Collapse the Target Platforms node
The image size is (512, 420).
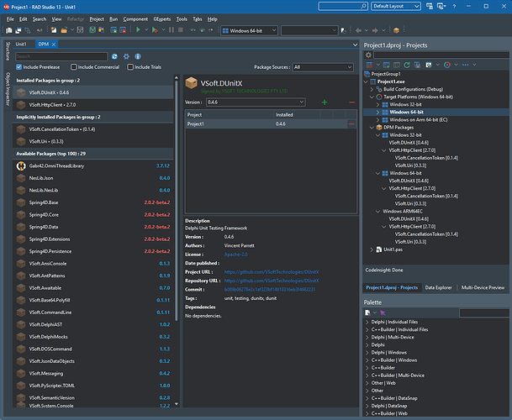[372, 97]
